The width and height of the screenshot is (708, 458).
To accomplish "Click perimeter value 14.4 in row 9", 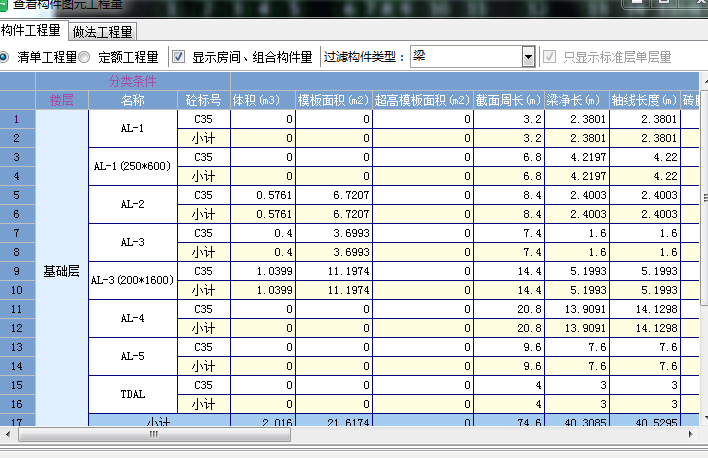I will (509, 271).
